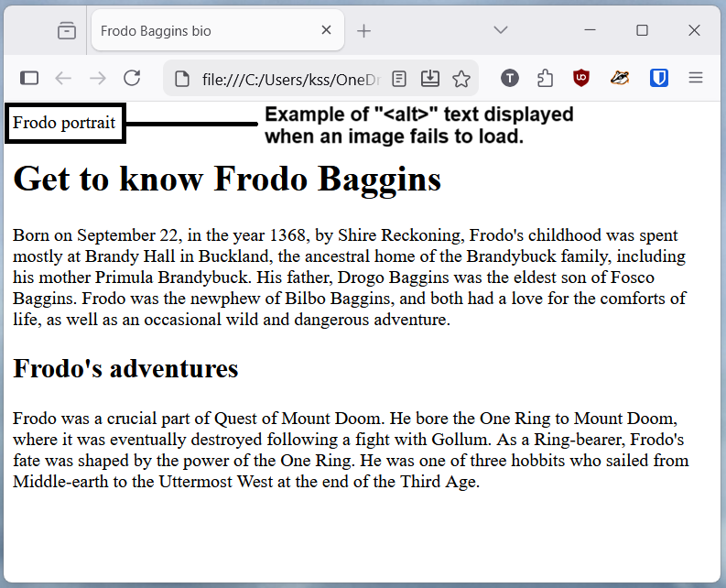Click paragraph starting 'Frodo was a crucial part'
The image size is (726, 588).
point(351,450)
